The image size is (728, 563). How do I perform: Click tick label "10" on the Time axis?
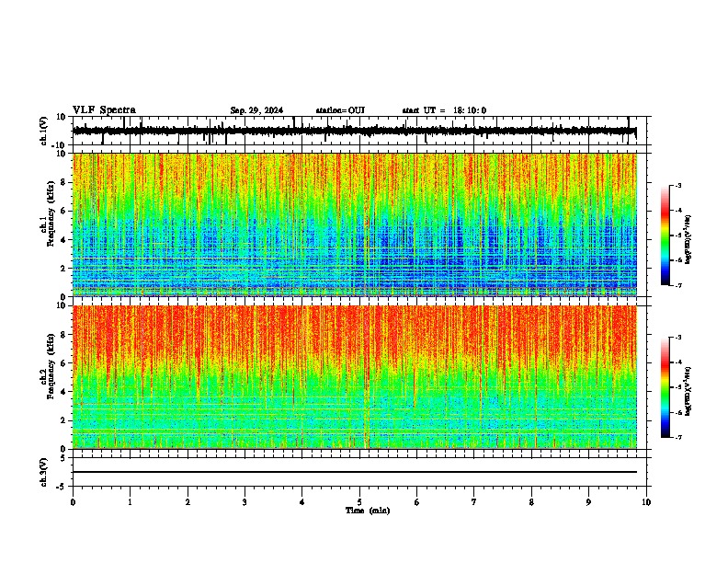646,502
